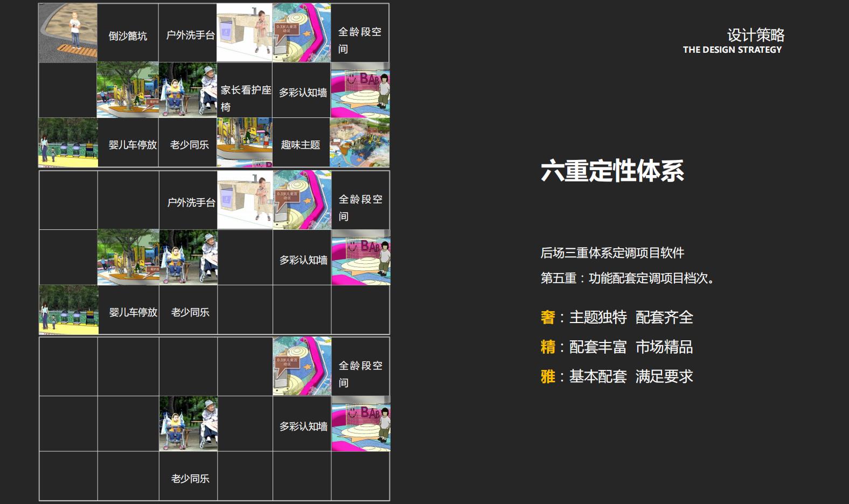Select the '后场三重体系定调项目软件' line
This screenshot has width=849, height=504.
(x=613, y=253)
